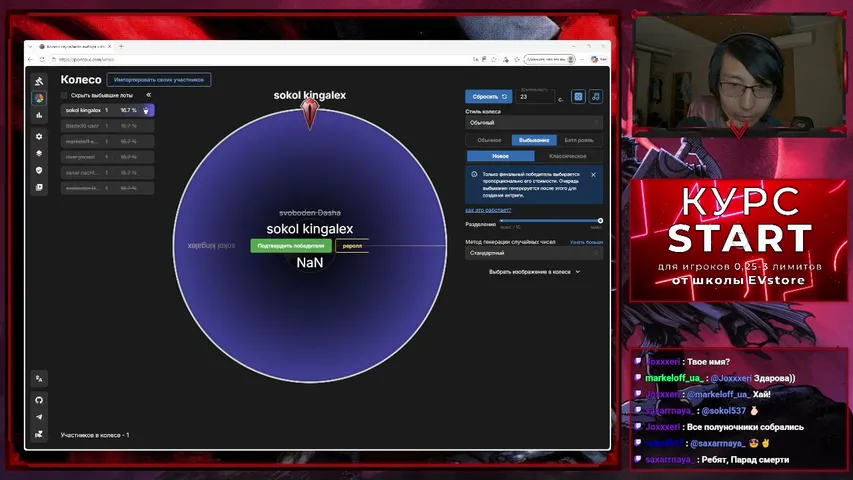Image resolution: width=853 pixels, height=480 pixels.
Task: Open the language translate icon
Action: pos(39,378)
